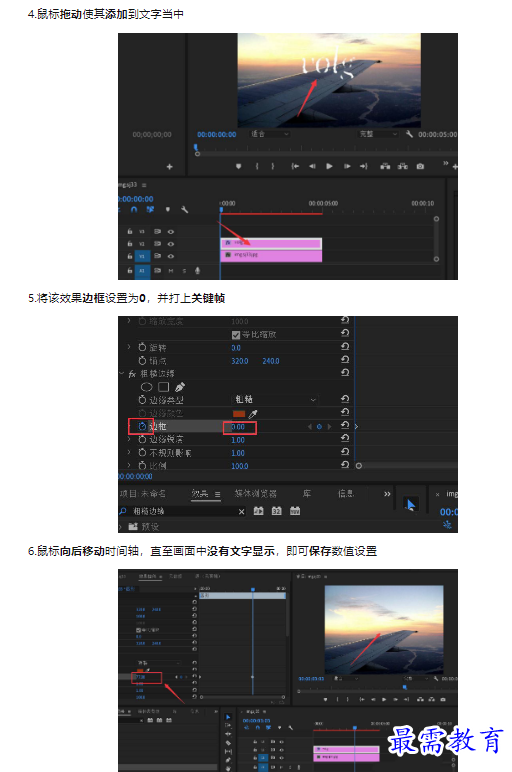Mute track A1 with the M button
512x772 pixels.
(x=171, y=270)
